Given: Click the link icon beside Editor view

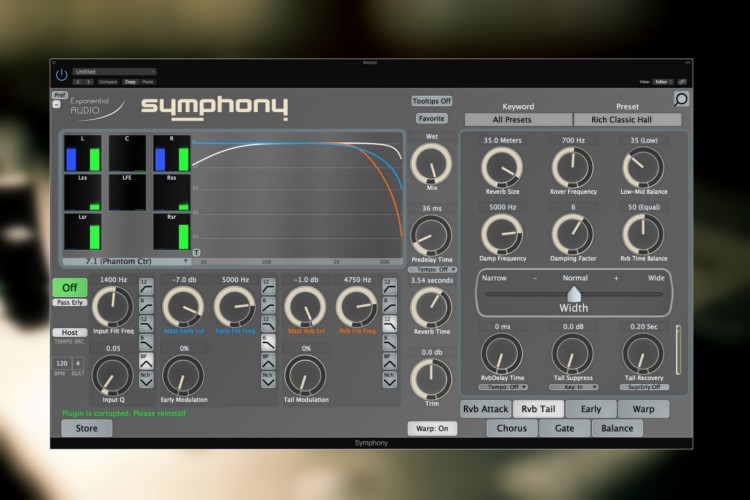Looking at the screenshot, I should (x=682, y=82).
